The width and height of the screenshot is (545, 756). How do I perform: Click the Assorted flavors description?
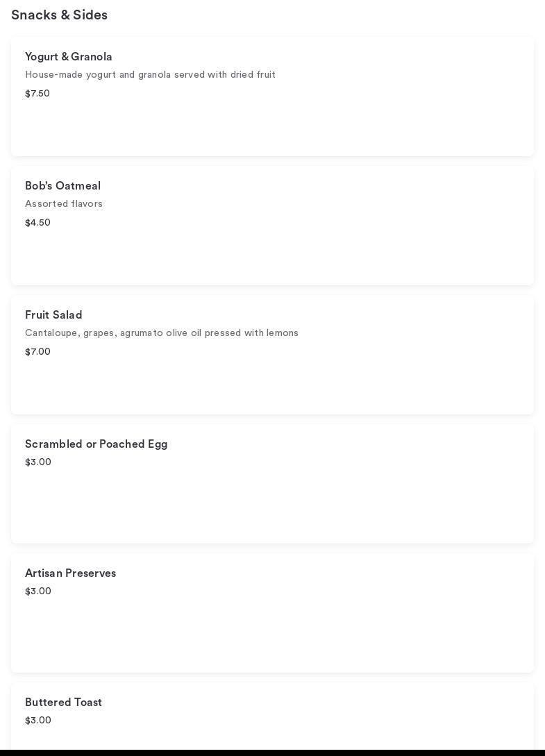(x=64, y=204)
